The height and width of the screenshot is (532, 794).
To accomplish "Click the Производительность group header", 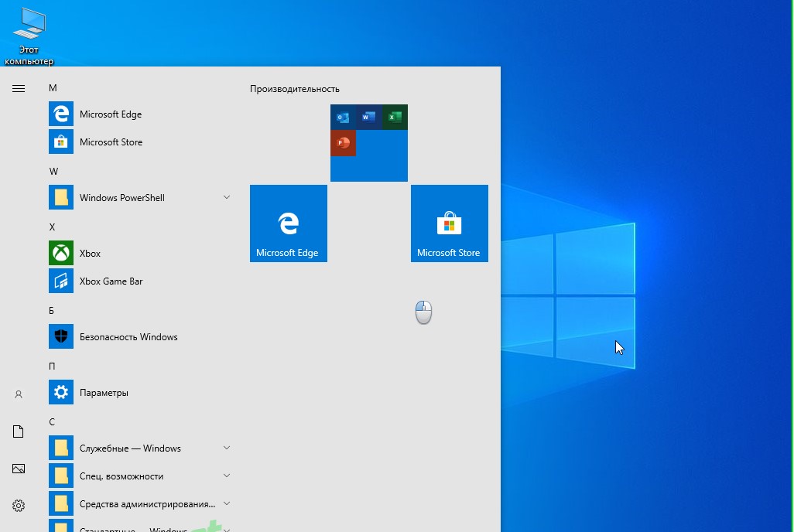I will click(x=295, y=89).
